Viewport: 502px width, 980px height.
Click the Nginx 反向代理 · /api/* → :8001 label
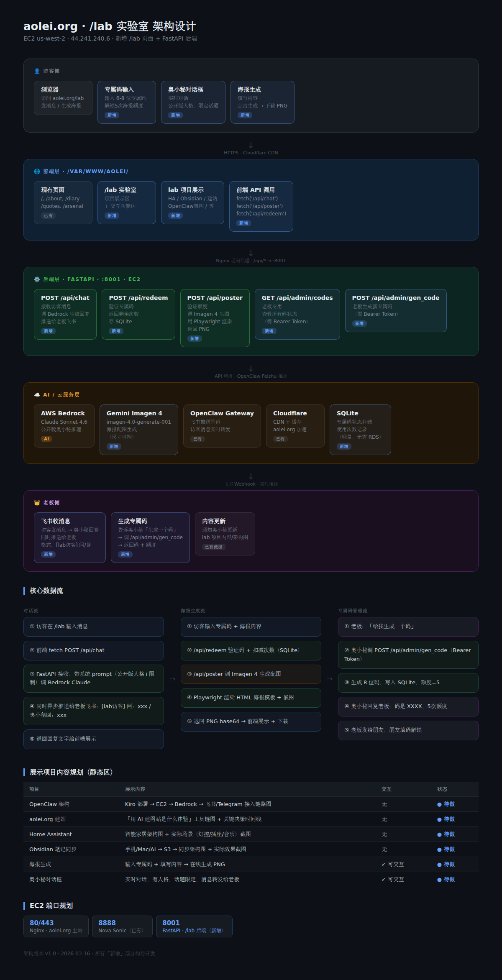pos(251,261)
